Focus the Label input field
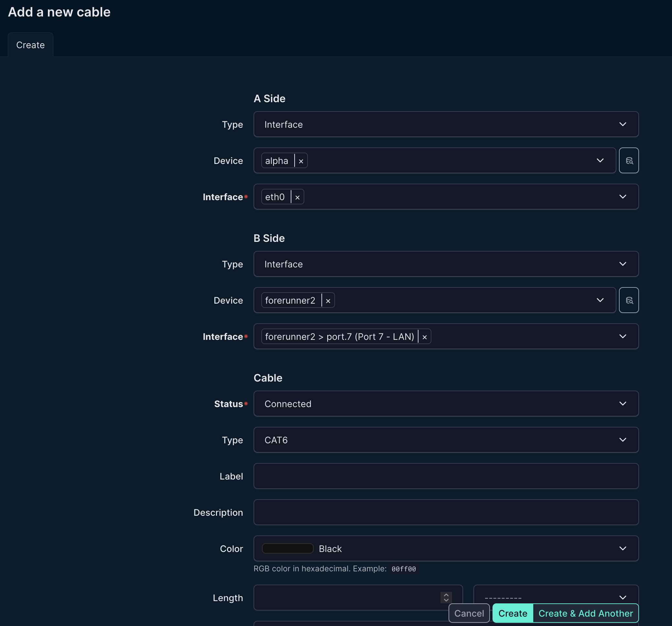This screenshot has height=626, width=672. 446,476
